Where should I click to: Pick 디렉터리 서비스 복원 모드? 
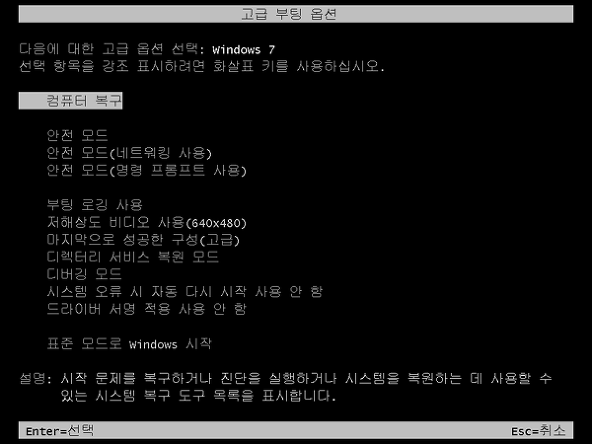(133, 257)
